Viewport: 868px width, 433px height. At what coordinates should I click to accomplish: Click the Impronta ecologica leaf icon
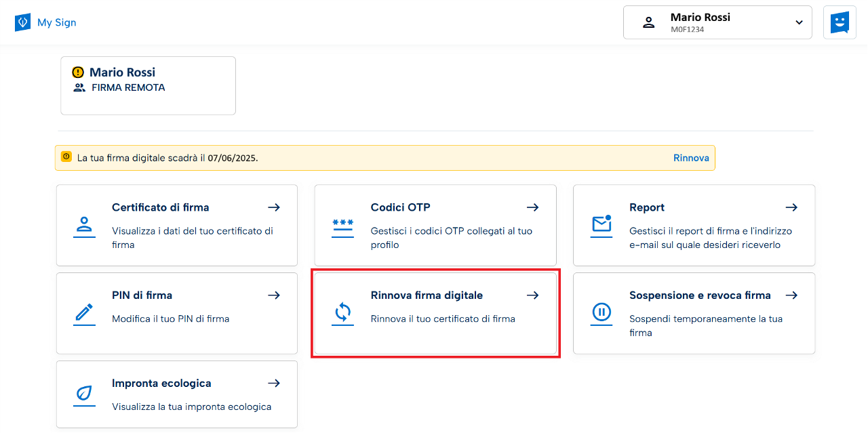pos(84,394)
